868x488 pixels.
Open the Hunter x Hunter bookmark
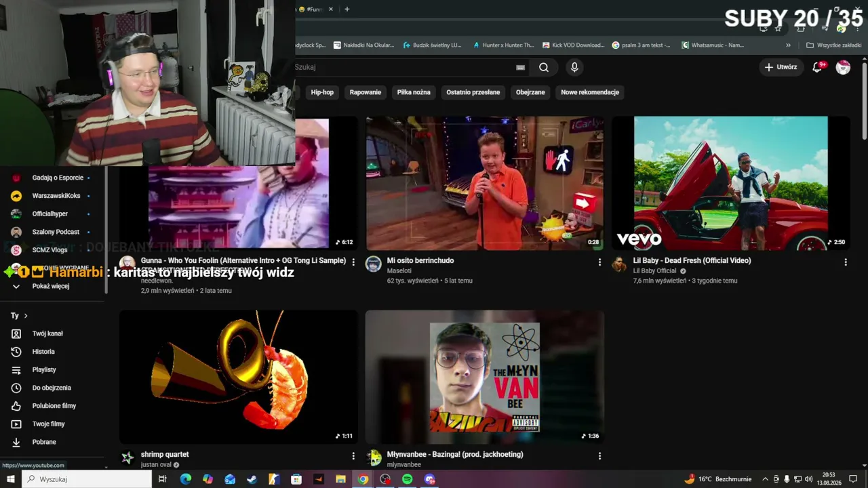point(503,45)
